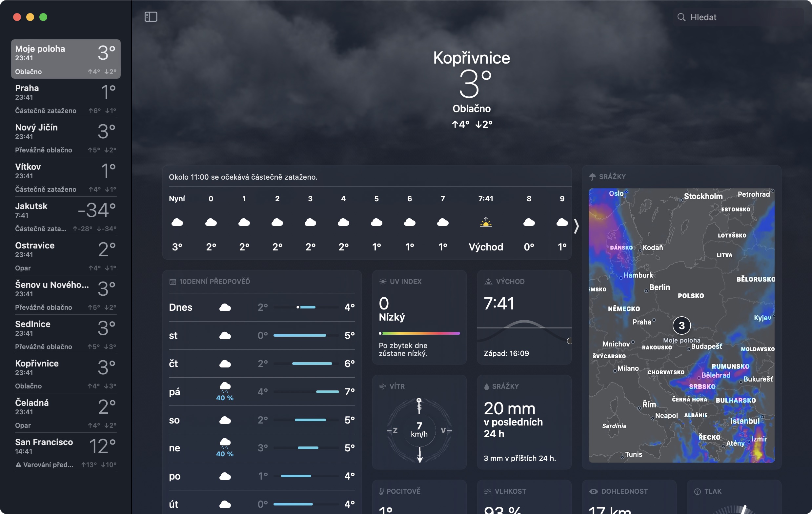Click the wind icon in the Vítr header
The image size is (812, 514).
(x=382, y=386)
